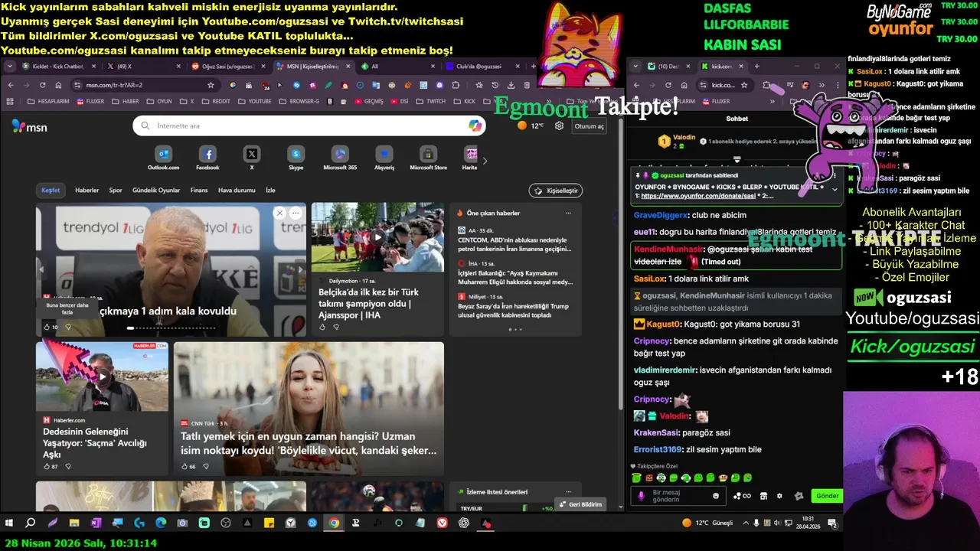Open Extensions puzzle icon in MSN browser
980x551 pixels.
(x=456, y=85)
